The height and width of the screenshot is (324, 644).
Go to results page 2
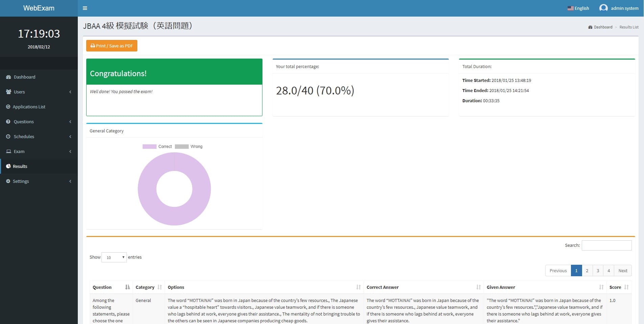tap(587, 271)
